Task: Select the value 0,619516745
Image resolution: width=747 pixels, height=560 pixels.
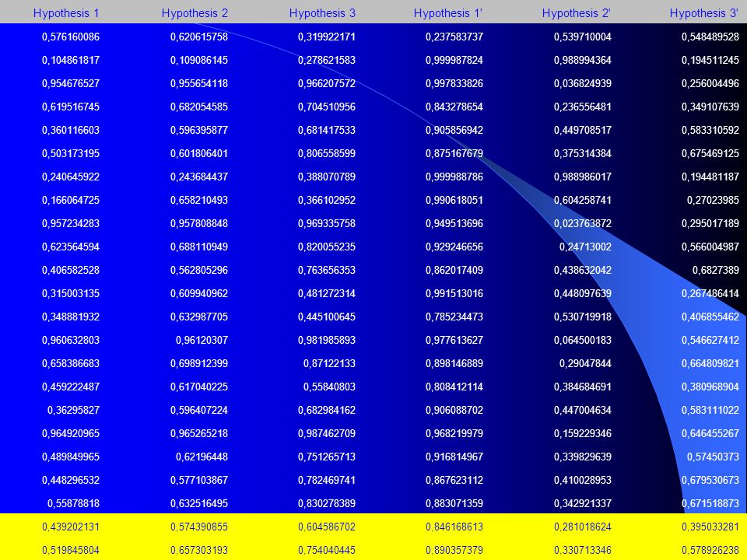Action: [x=71, y=107]
